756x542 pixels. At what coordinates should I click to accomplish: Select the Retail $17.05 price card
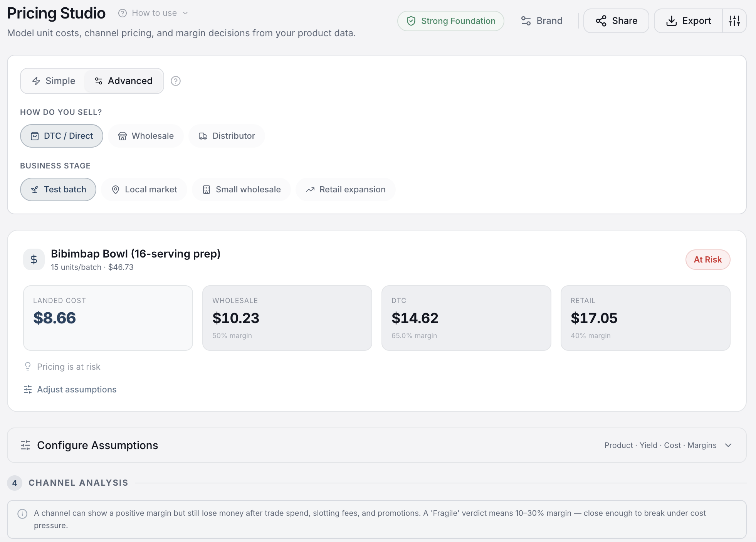(x=645, y=318)
